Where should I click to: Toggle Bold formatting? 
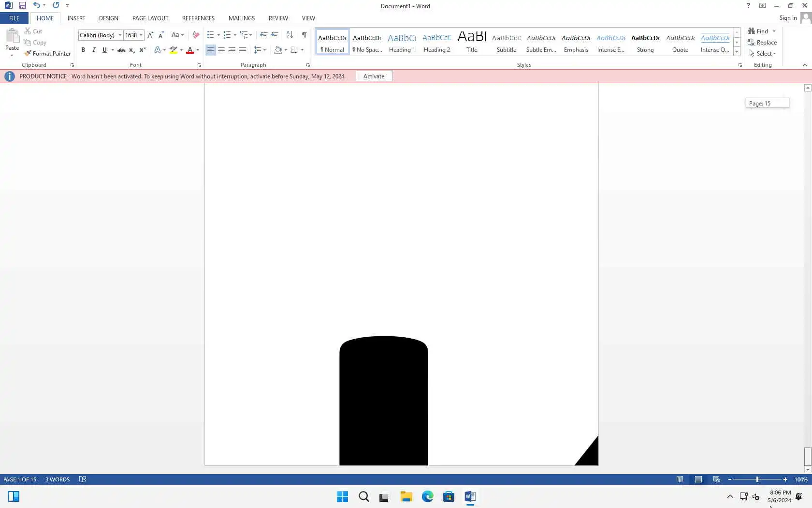(83, 50)
